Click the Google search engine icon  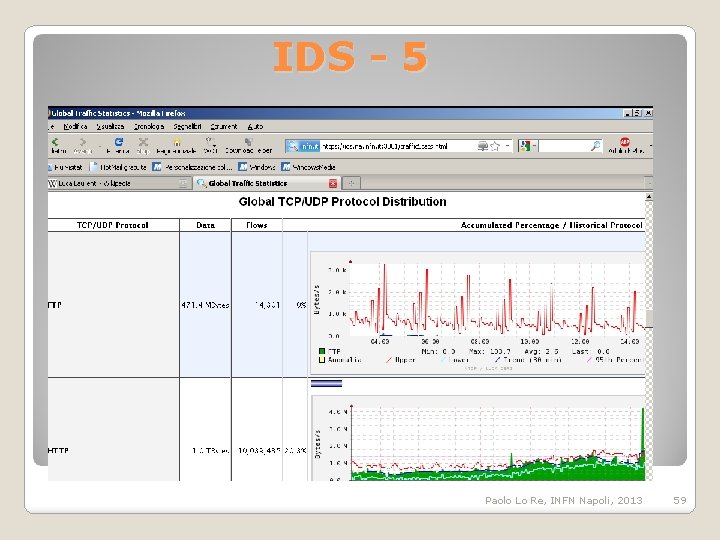(524, 146)
